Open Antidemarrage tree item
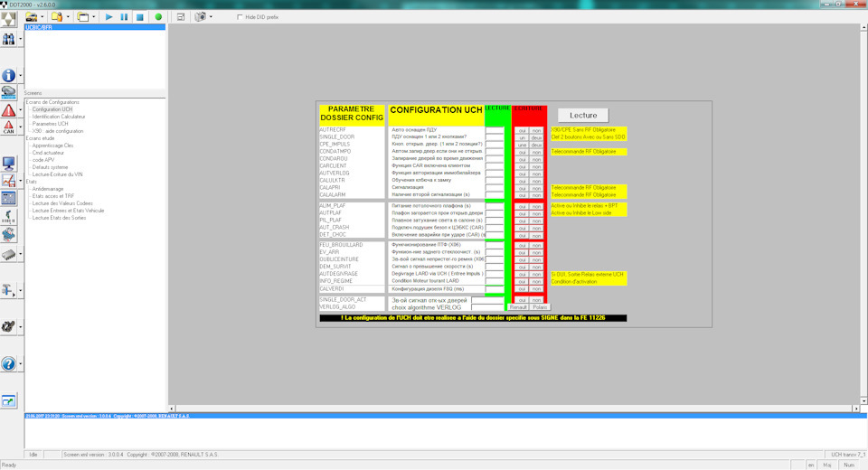The height and width of the screenshot is (470, 868). tap(48, 189)
